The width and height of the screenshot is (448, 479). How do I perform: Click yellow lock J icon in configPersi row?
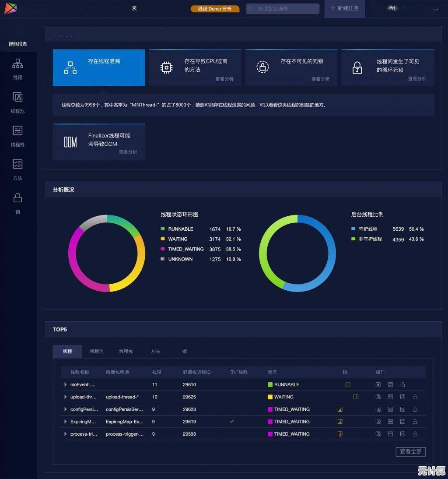click(x=340, y=409)
